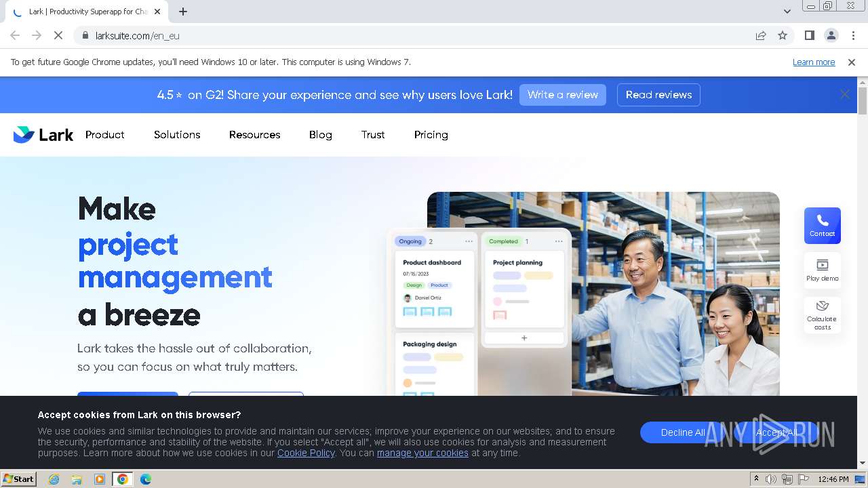This screenshot has width=868, height=488.
Task: Open Chrome three-dot menu
Action: coord(852,35)
